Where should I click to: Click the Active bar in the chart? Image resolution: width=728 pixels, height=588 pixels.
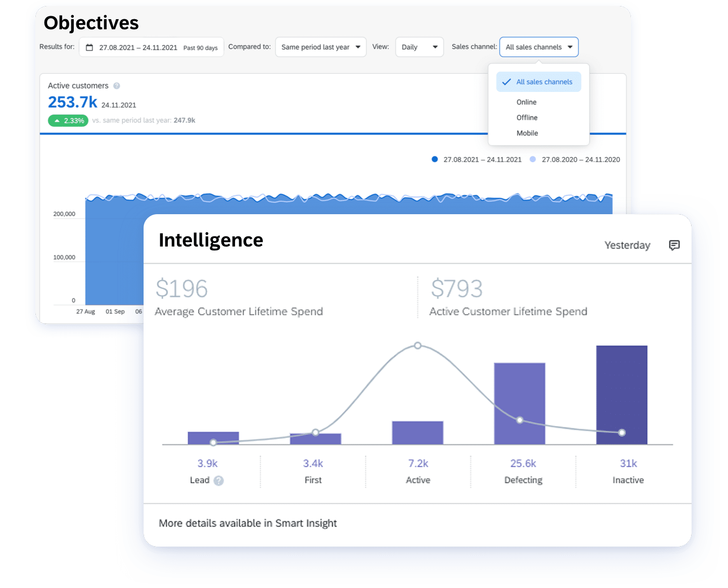(418, 433)
